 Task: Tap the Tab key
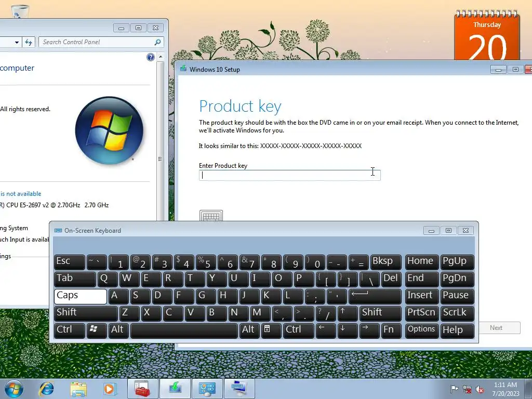coord(75,279)
